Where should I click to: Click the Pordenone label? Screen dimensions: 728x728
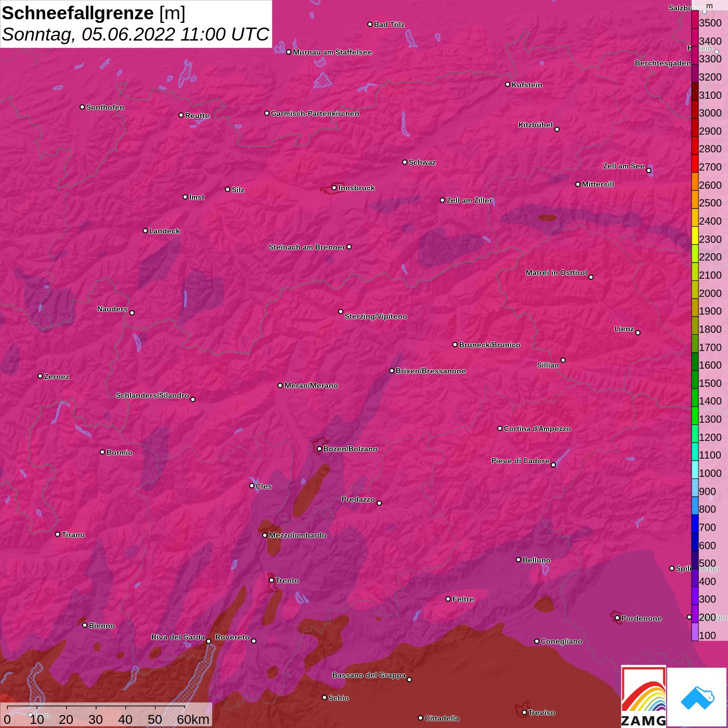click(x=642, y=618)
